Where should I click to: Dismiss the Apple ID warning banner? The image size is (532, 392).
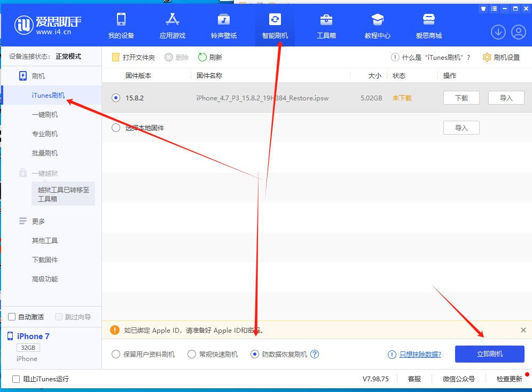(x=523, y=330)
